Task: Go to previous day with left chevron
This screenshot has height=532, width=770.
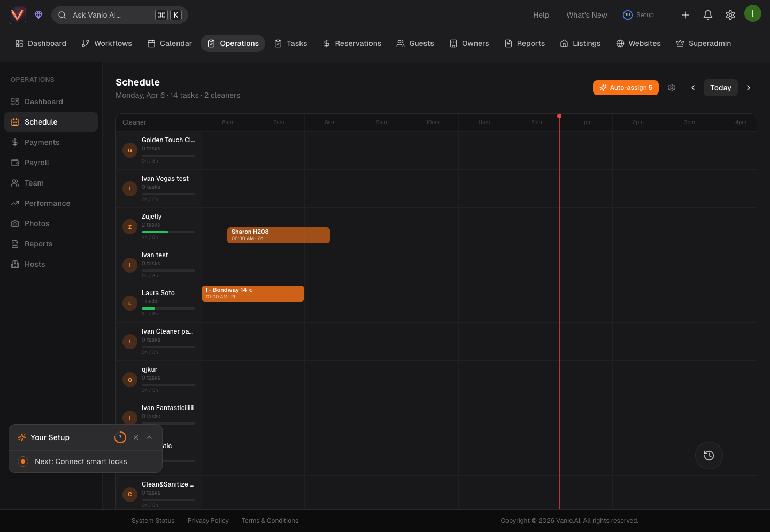Action: [693, 88]
